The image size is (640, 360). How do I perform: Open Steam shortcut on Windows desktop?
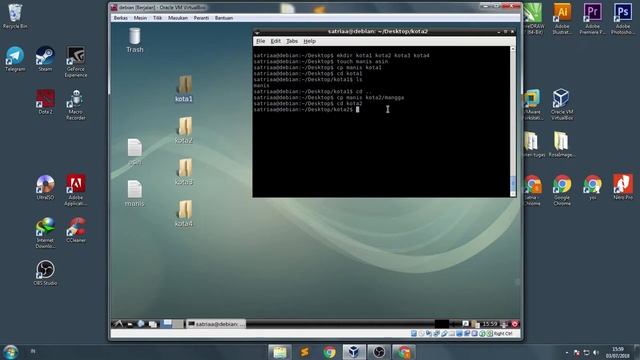click(x=45, y=59)
